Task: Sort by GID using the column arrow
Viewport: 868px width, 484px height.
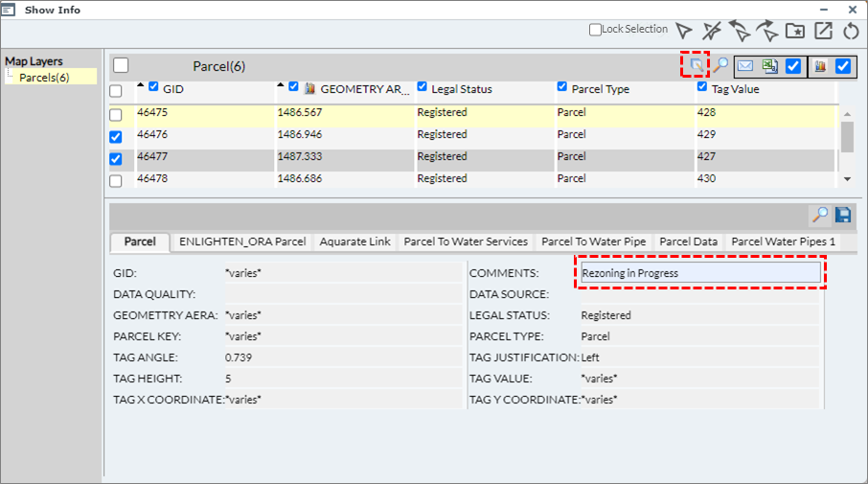Action: click(141, 86)
